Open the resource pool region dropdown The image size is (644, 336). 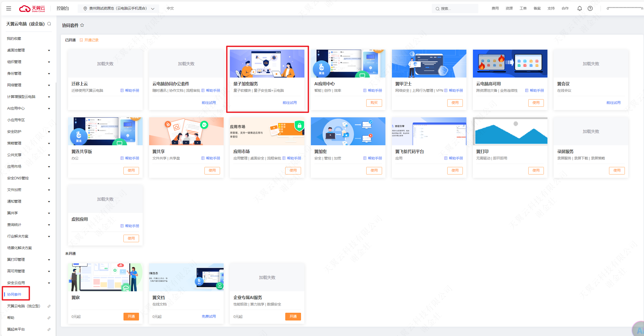(119, 9)
